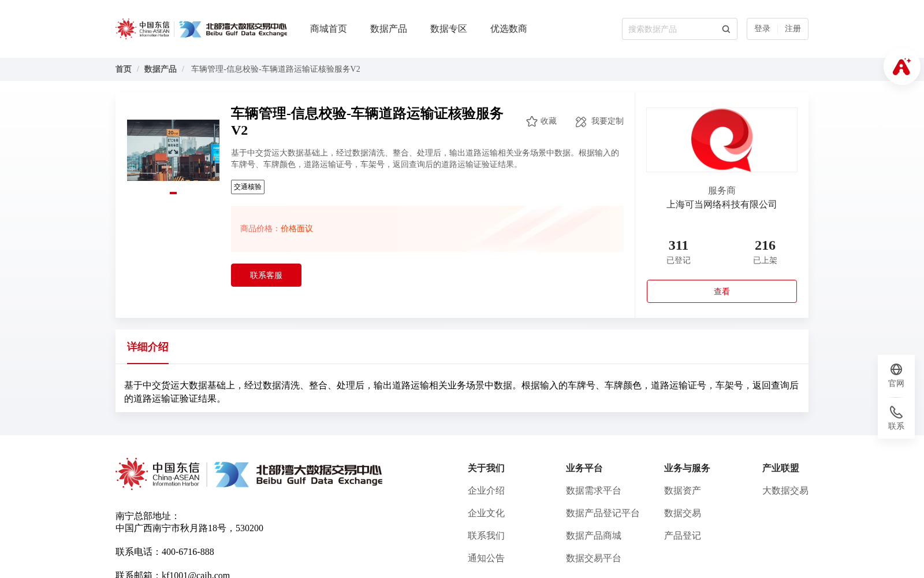Screen dimensions: 924x578
Task: Click the China-ASEAN Information Harbor header logo
Action: [143, 29]
